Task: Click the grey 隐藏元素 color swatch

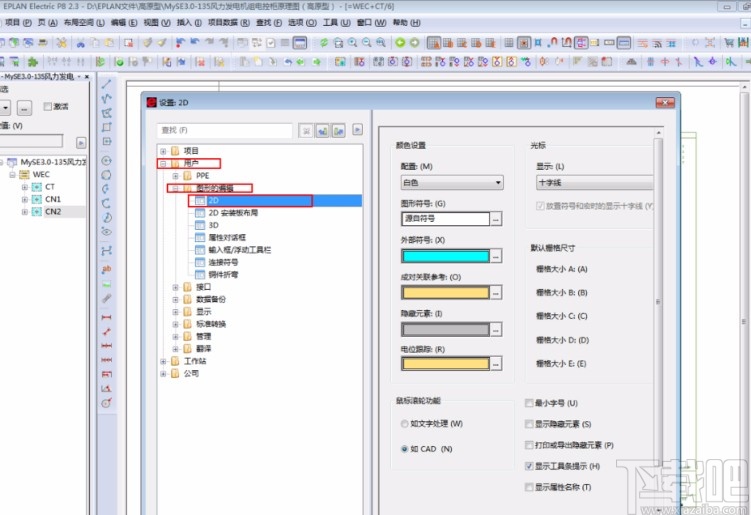Action: coord(445,329)
